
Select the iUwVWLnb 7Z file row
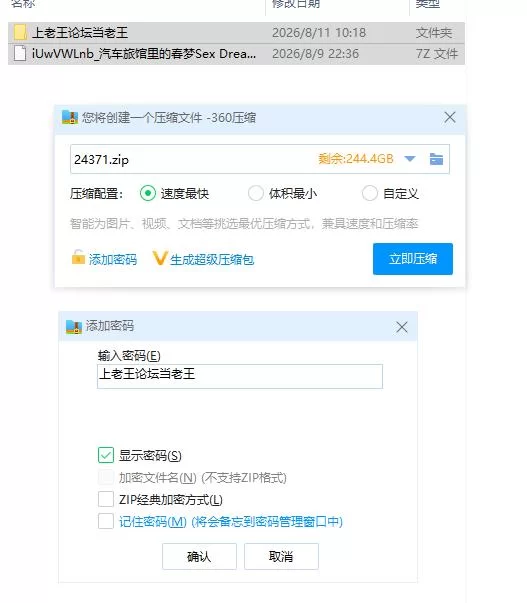(236, 54)
